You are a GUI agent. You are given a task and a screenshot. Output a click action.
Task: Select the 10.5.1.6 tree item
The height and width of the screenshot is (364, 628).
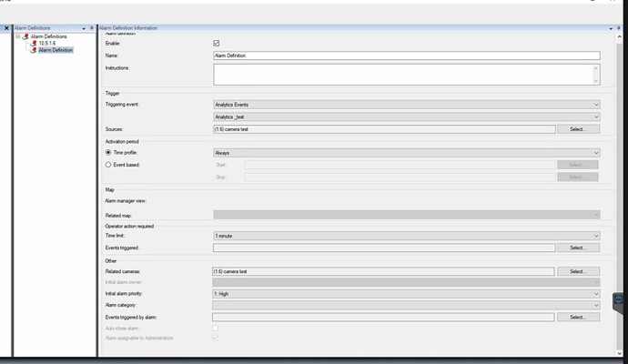point(47,44)
